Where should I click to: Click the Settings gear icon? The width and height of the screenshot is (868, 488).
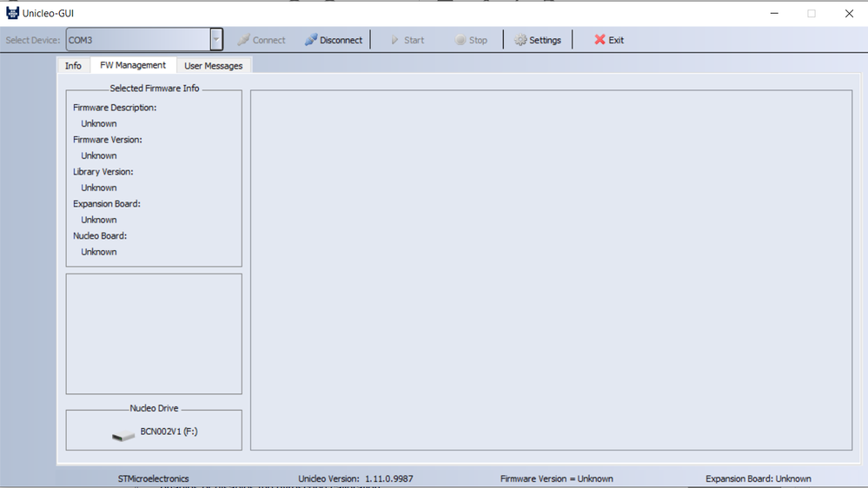coord(520,40)
